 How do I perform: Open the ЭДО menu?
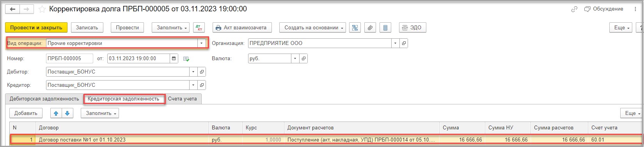(x=413, y=28)
